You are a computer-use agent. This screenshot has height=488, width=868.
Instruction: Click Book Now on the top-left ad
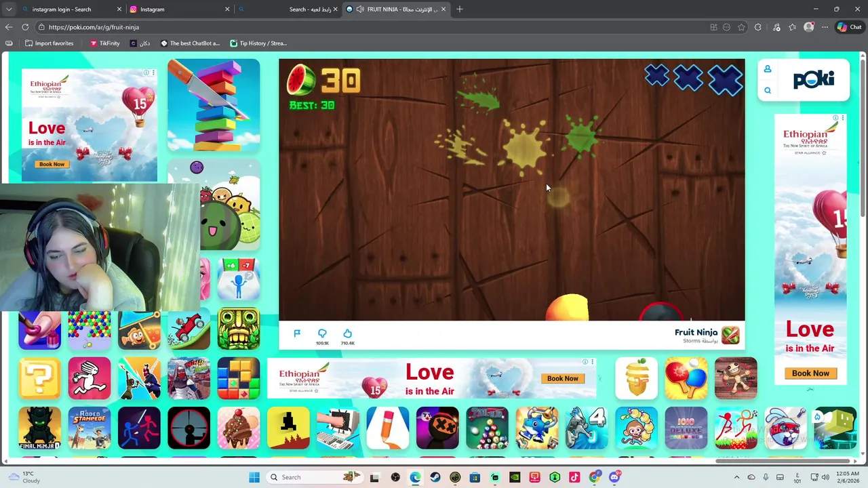[52, 164]
